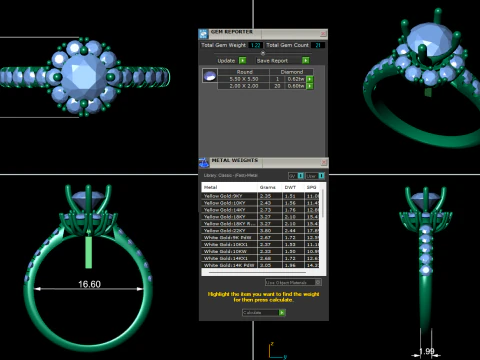Click the Gem Reporter panel title icon

[x=203, y=34]
